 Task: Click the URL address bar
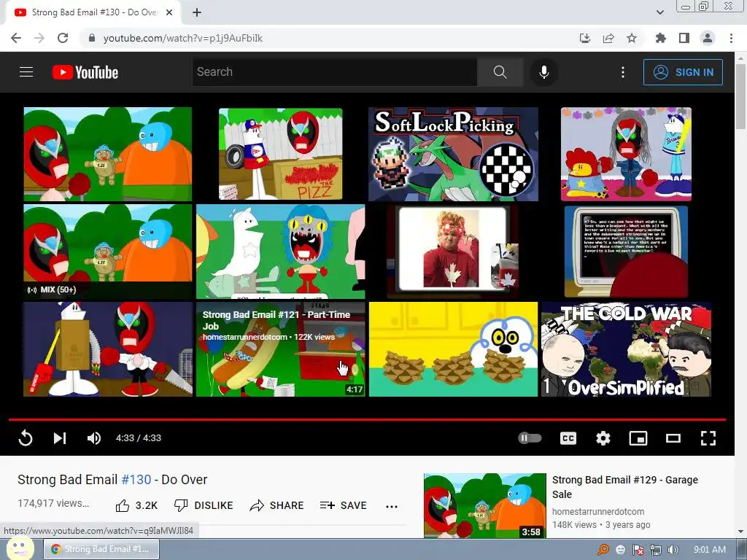(329, 38)
